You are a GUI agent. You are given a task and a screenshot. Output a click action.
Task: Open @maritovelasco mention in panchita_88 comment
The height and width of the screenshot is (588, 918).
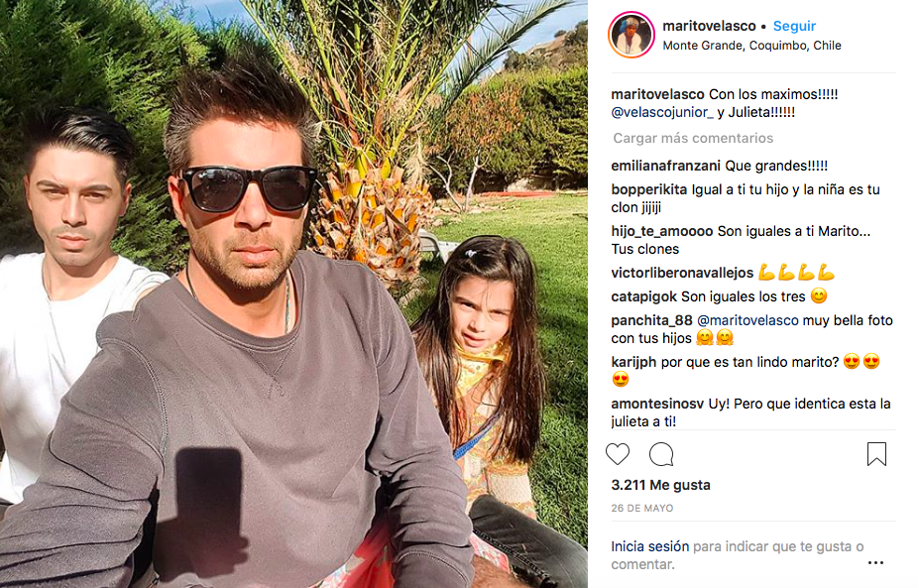pos(747,320)
